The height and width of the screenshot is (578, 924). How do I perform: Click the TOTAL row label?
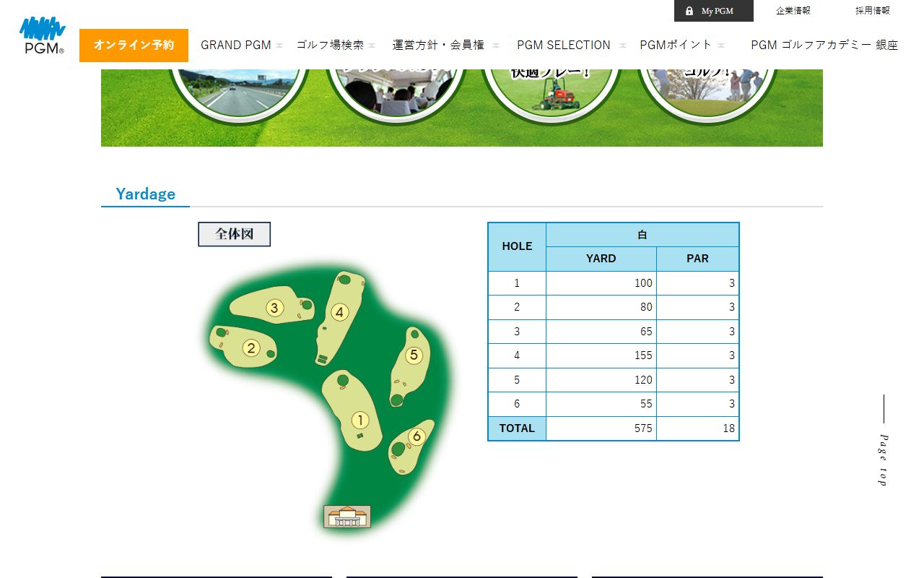(x=517, y=428)
